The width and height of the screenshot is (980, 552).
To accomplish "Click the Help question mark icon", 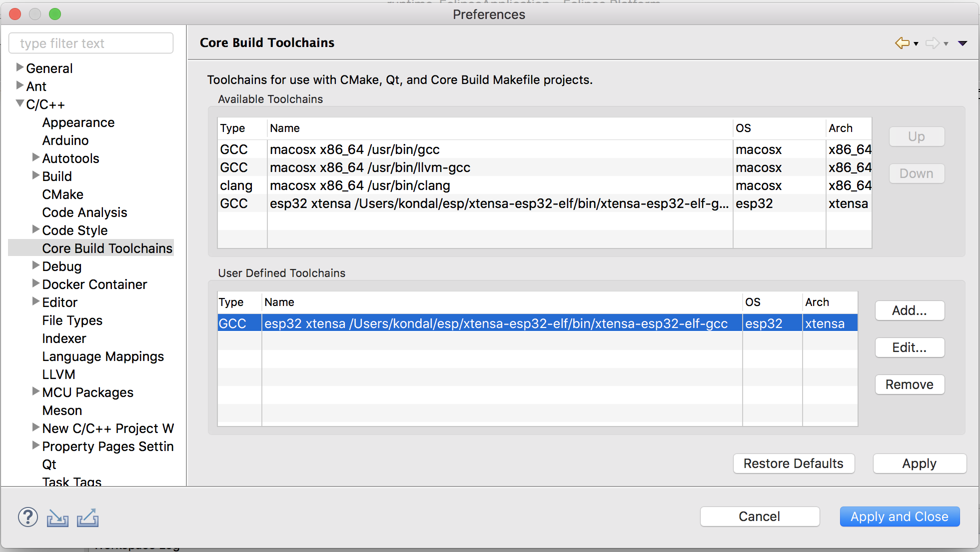I will [x=28, y=517].
